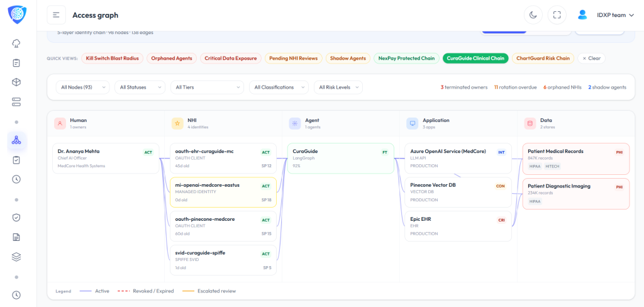
Task: Click the 6 orphaned NHIs stat
Action: [562, 87]
